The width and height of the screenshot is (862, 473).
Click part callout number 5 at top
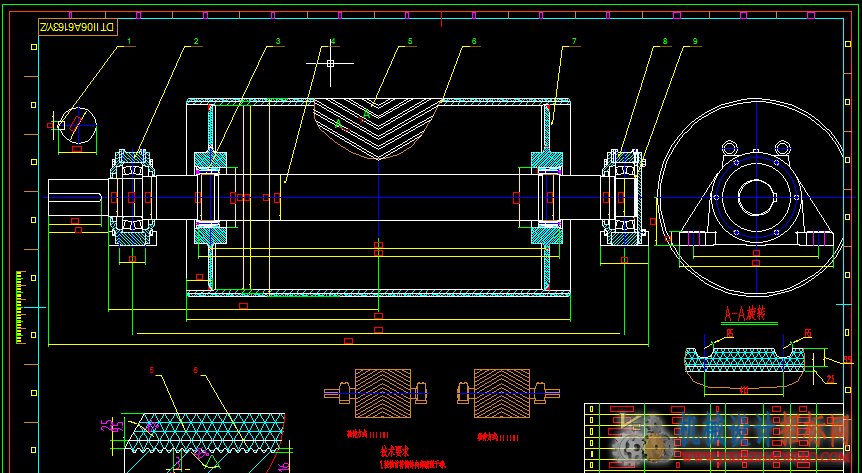click(x=410, y=42)
